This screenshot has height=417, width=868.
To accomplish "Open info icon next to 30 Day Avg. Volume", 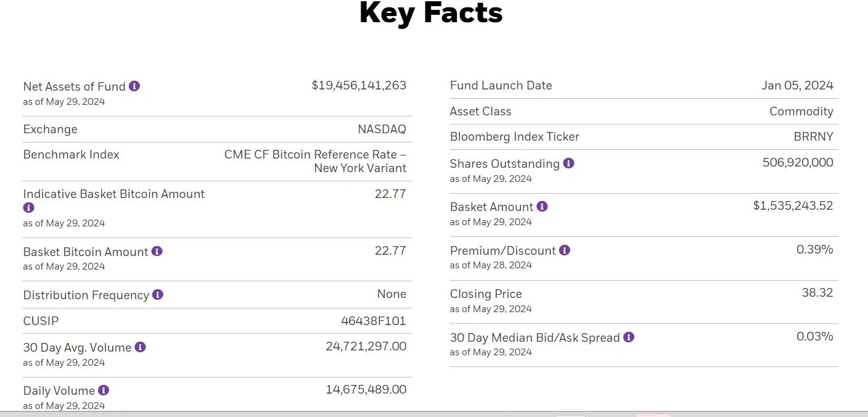I will 141,347.
